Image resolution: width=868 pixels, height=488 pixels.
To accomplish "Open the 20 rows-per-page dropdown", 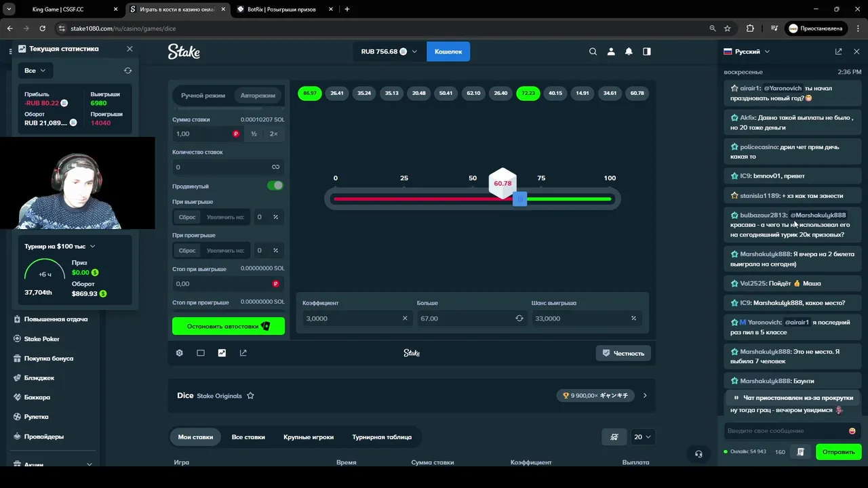I will coord(643,437).
